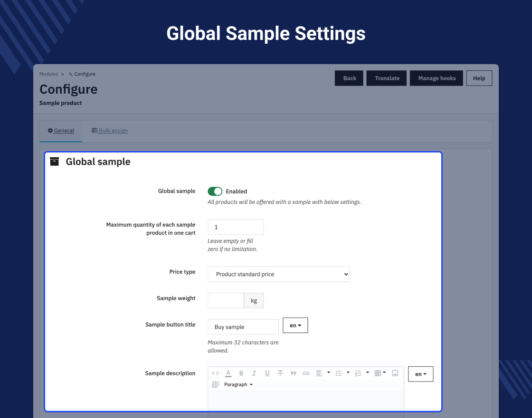The image size is (532, 418).
Task: Click the Back button
Action: (349, 78)
